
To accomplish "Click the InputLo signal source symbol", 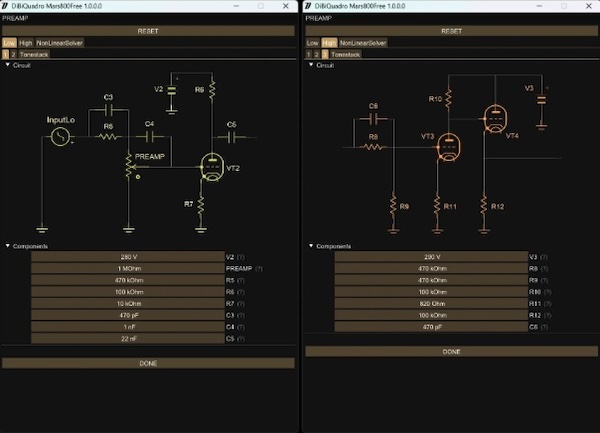I will pos(60,137).
